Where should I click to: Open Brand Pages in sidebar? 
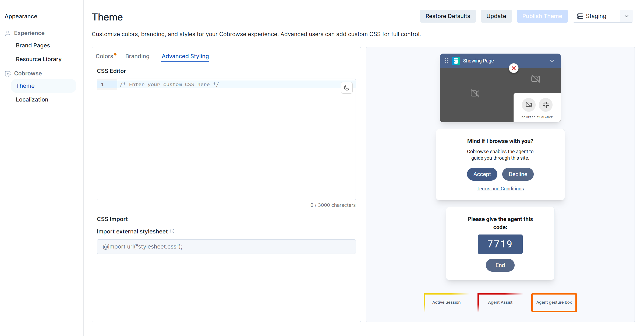point(33,45)
